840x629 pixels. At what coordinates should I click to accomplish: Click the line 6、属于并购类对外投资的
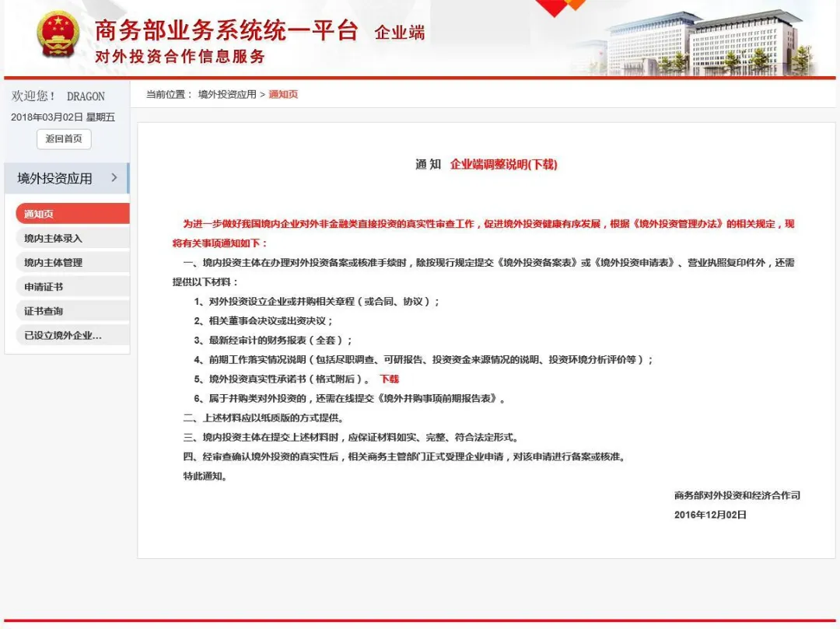pos(349,398)
